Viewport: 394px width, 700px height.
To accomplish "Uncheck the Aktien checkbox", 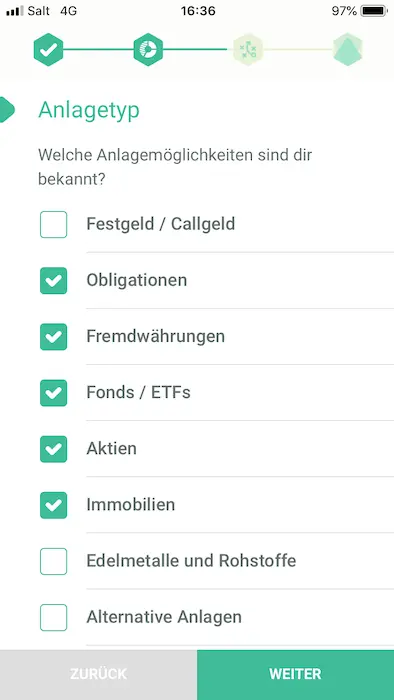I will tap(54, 449).
